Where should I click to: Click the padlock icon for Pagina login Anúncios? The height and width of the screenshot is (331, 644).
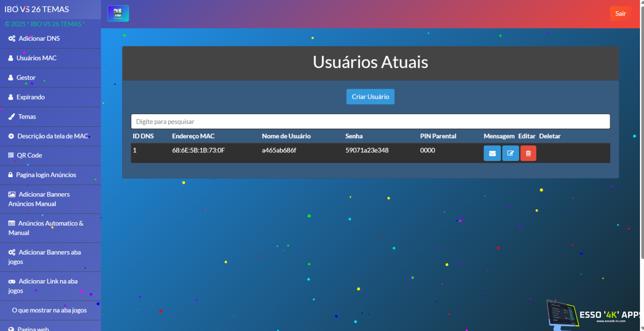point(11,175)
